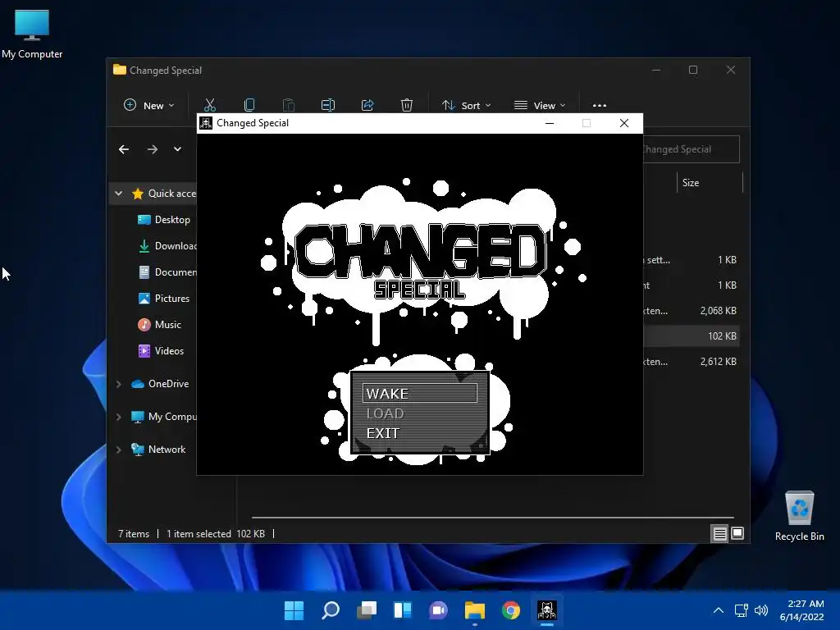Open Google Chrome from taskbar
This screenshot has width=840, height=630.
[x=510, y=610]
